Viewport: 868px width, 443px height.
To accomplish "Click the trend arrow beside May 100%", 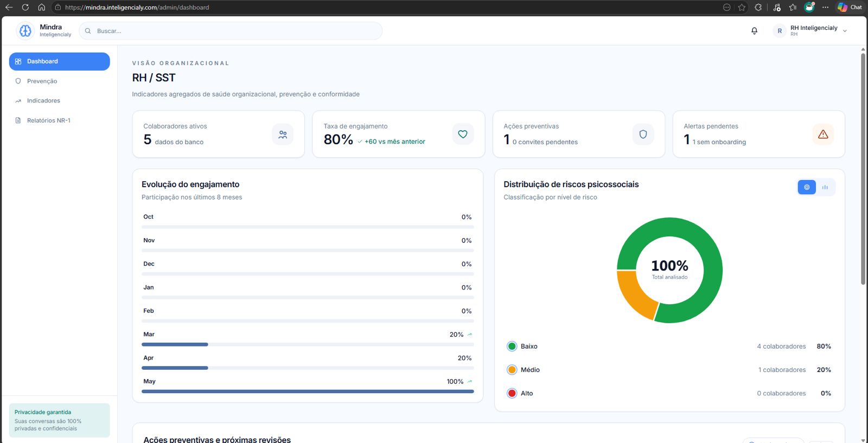I will pyautogui.click(x=470, y=382).
